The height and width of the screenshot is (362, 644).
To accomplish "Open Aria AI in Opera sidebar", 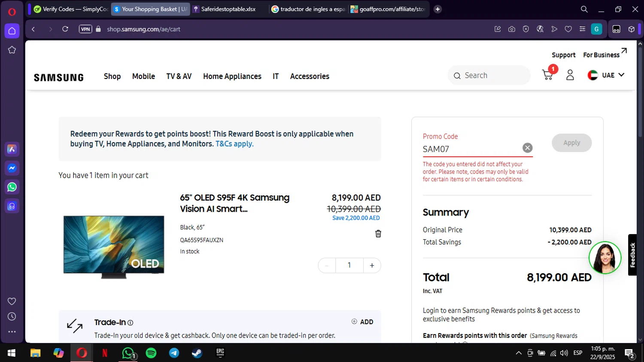I will [x=12, y=149].
